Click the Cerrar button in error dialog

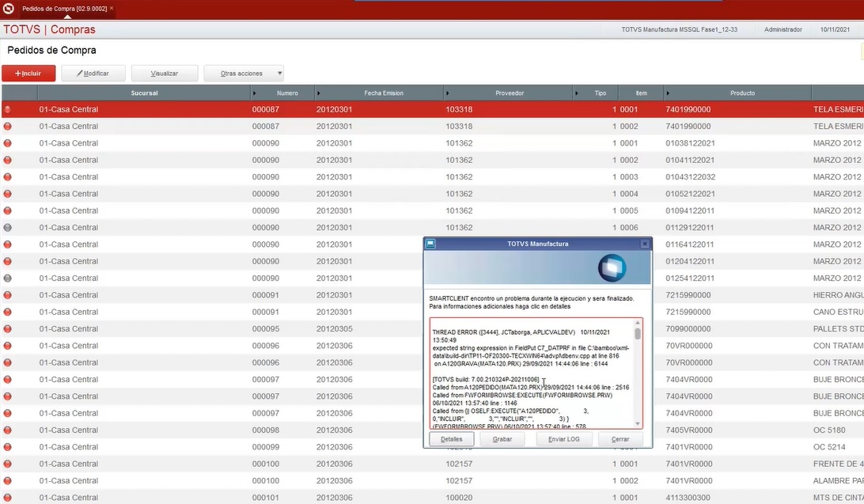(x=620, y=439)
